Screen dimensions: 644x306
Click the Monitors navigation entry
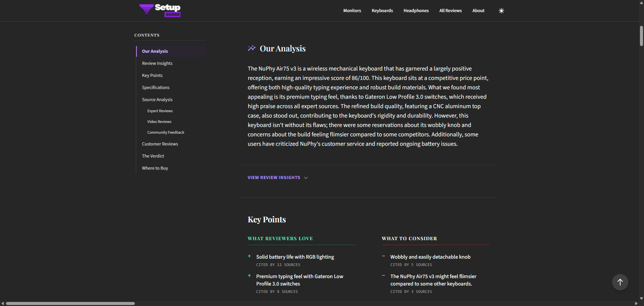[352, 10]
